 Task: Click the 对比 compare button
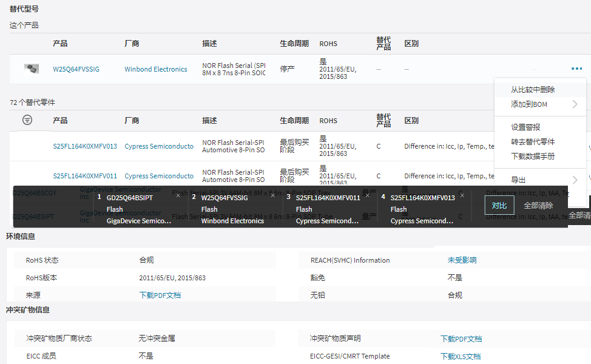tap(499, 206)
